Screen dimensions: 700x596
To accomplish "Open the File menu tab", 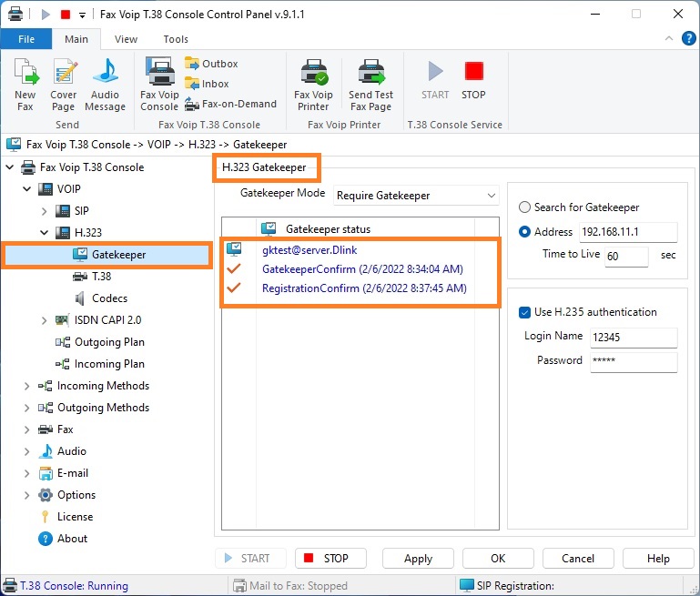I will (x=26, y=39).
